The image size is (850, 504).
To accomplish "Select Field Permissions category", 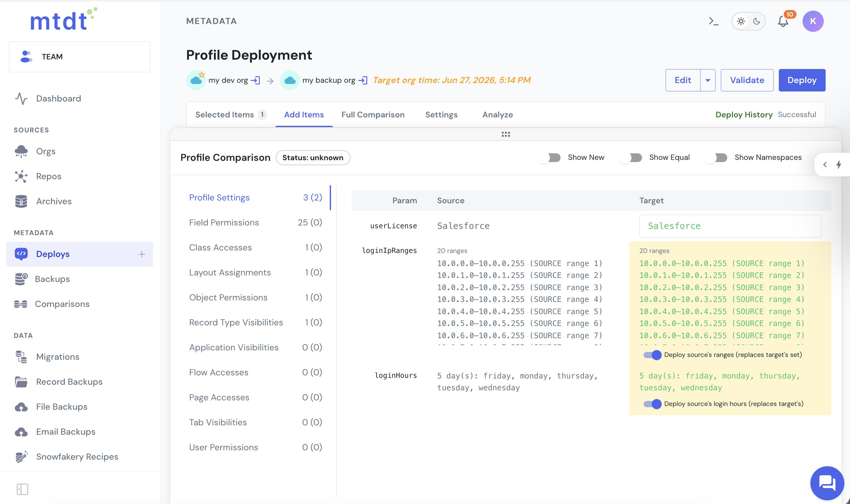I will [255, 222].
